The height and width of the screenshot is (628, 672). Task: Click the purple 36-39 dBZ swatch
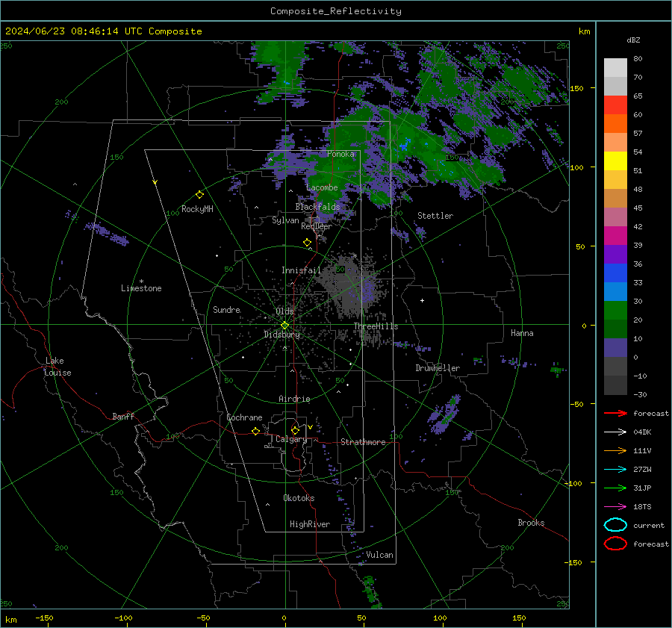(615, 254)
